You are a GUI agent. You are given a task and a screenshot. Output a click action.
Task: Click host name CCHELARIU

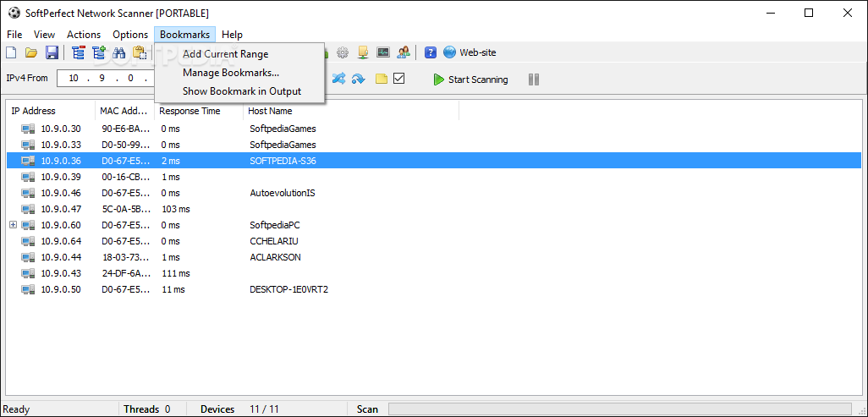pos(274,241)
